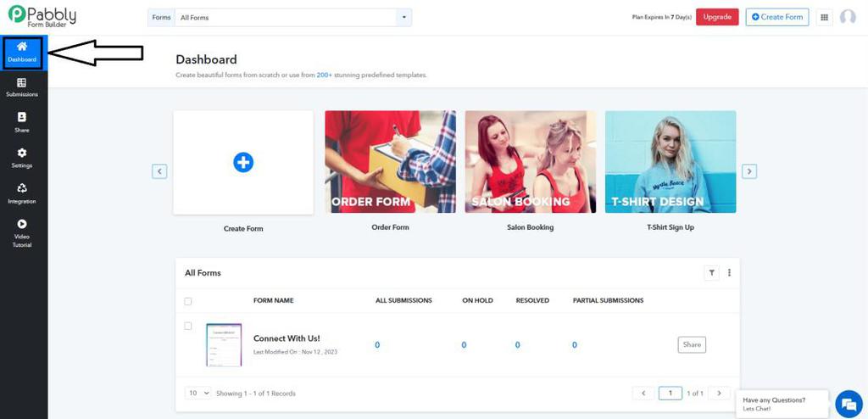Click the PARTIAL SUBMISSIONS column header

tap(609, 300)
